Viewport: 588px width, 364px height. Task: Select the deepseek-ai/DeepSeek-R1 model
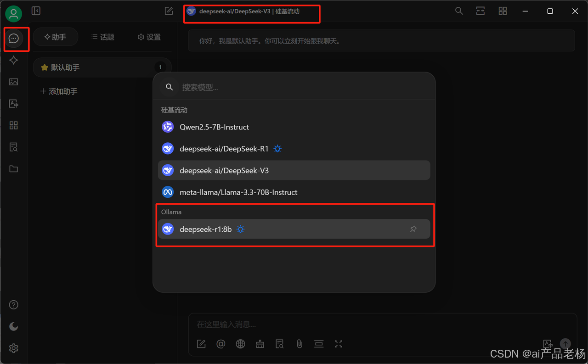coord(294,149)
